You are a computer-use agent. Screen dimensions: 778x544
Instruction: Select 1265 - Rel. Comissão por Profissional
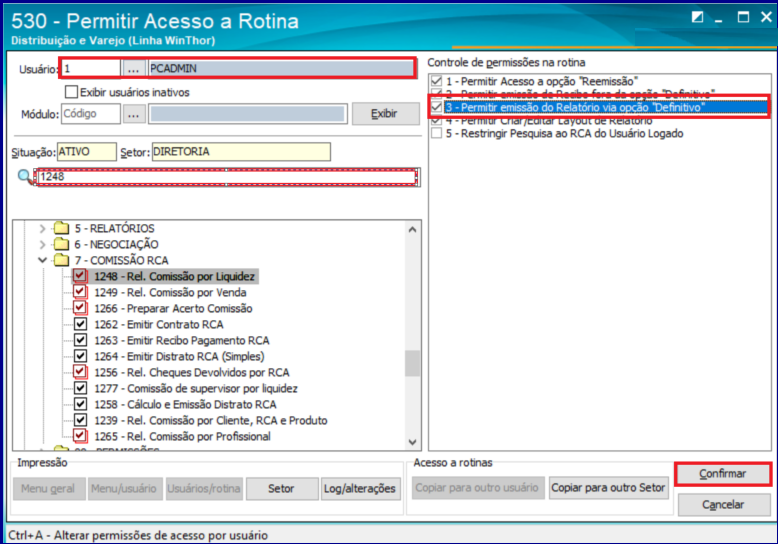[x=183, y=436]
